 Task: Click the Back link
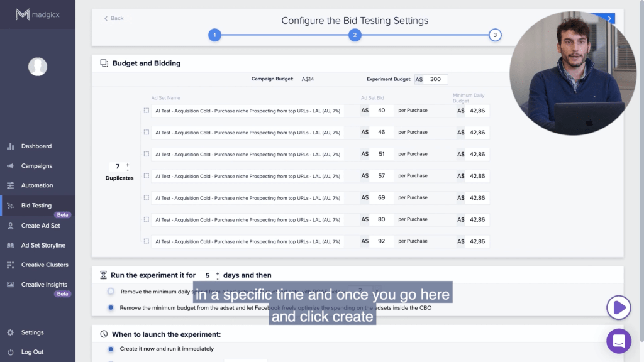click(114, 18)
